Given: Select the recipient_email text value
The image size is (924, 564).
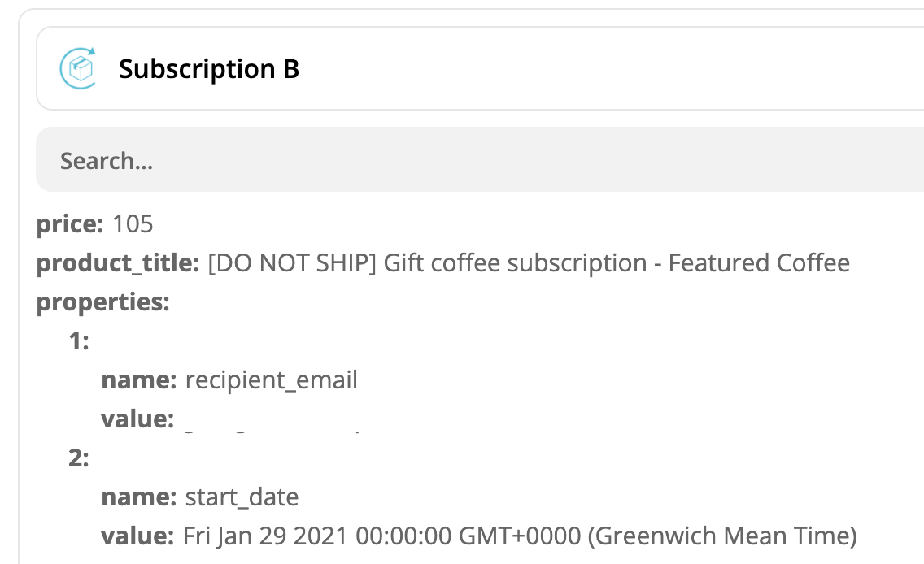Looking at the screenshot, I should coord(271,380).
